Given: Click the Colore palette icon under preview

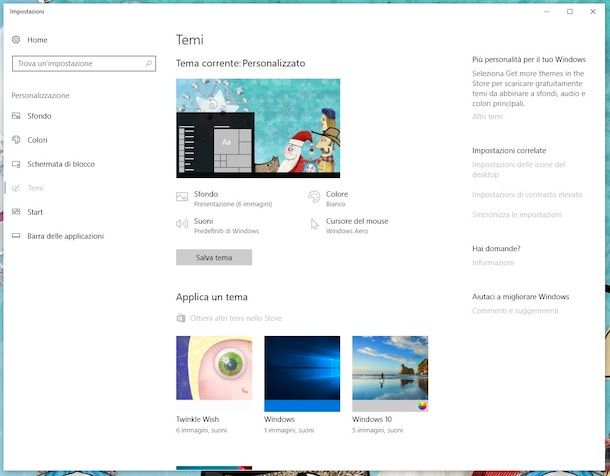Looking at the screenshot, I should coord(314,197).
